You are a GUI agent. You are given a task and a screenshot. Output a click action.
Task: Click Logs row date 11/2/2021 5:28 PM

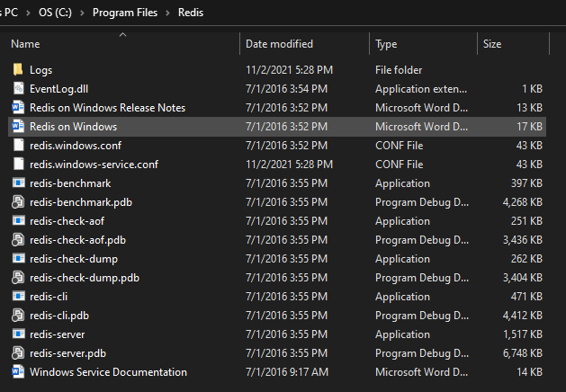pyautogui.click(x=289, y=70)
